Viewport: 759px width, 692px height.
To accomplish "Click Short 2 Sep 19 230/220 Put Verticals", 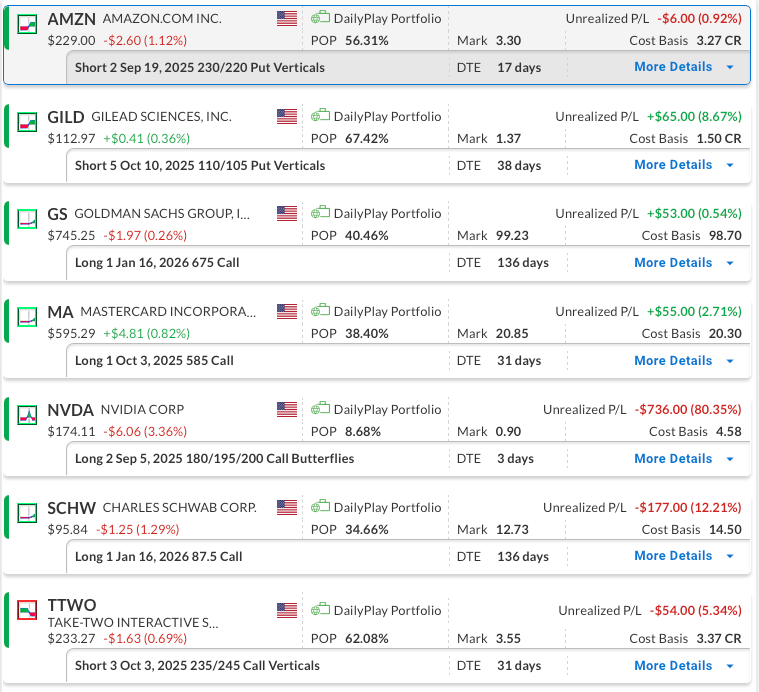I will point(199,68).
